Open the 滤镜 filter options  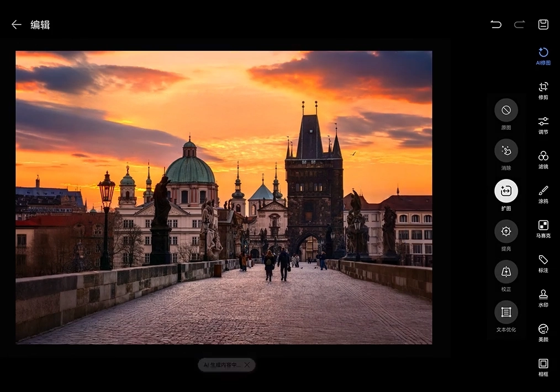coord(543,159)
